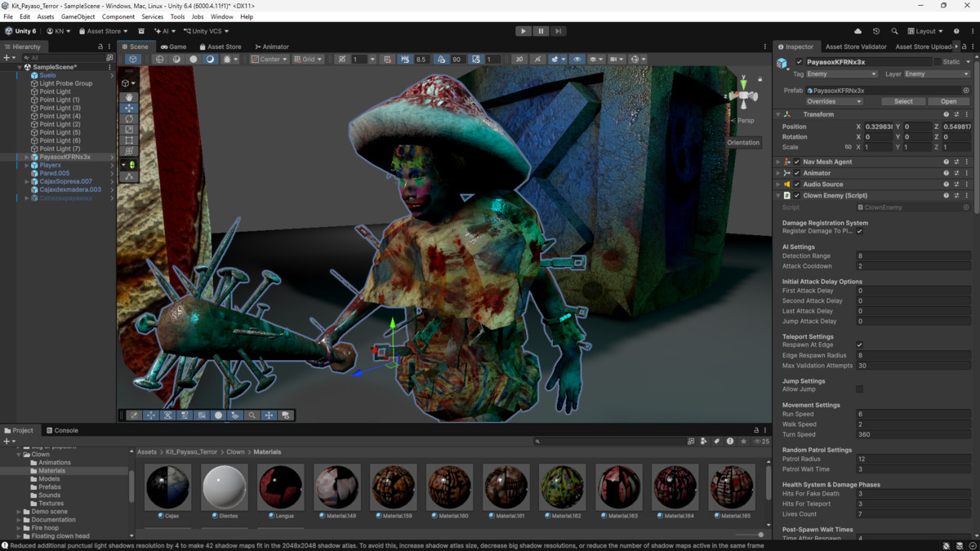This screenshot has width=980, height=551.
Task: Select the Rect transform tool
Action: pyautogui.click(x=129, y=140)
